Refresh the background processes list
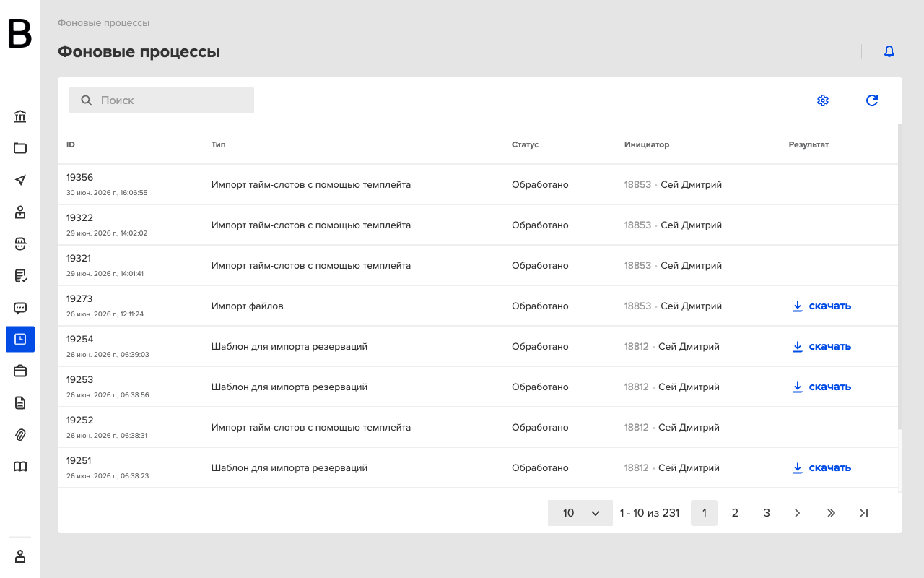The width and height of the screenshot is (924, 578). click(x=872, y=100)
